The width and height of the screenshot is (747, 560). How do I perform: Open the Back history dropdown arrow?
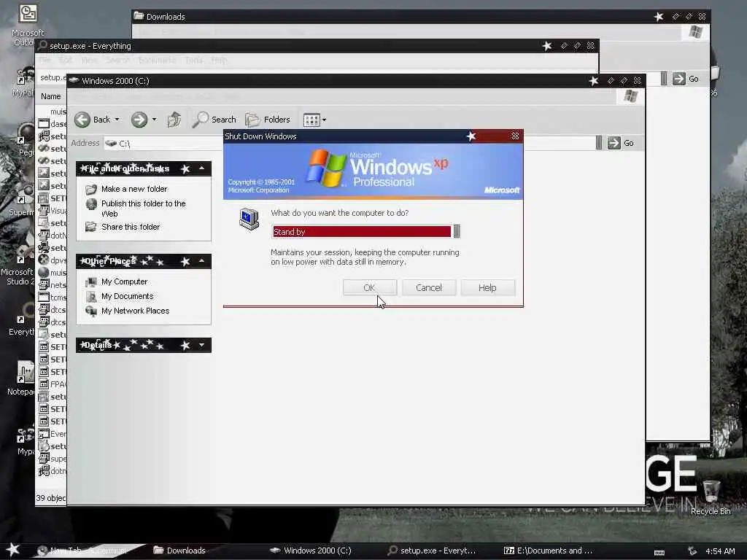coord(117,120)
